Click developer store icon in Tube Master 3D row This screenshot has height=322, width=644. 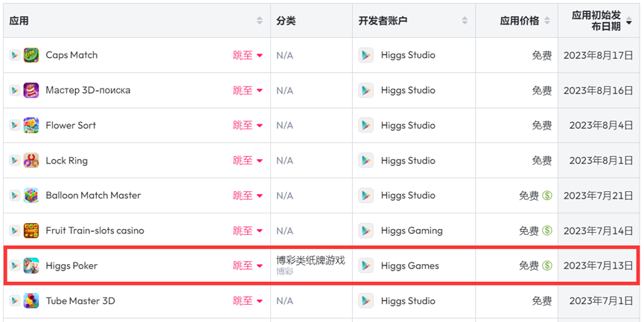tap(366, 301)
